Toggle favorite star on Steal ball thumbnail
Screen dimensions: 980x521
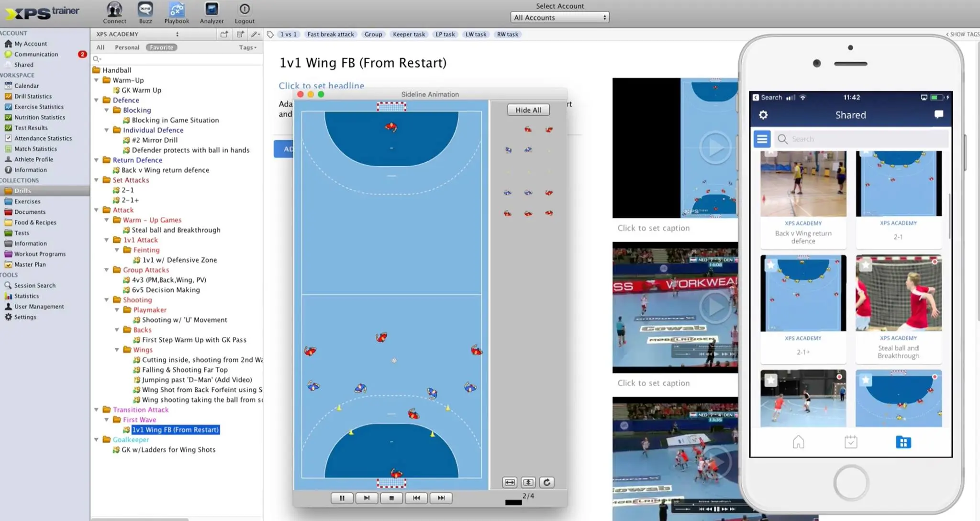(x=865, y=265)
